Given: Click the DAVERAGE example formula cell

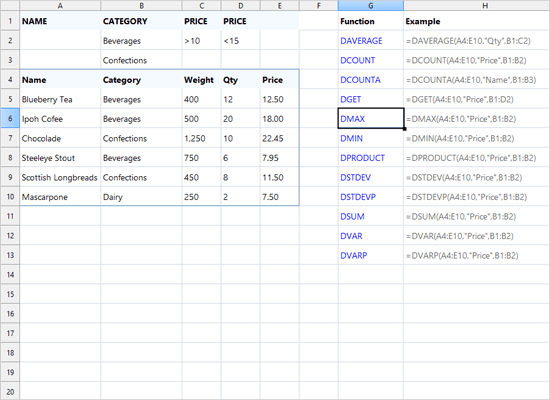Looking at the screenshot, I should [477, 41].
